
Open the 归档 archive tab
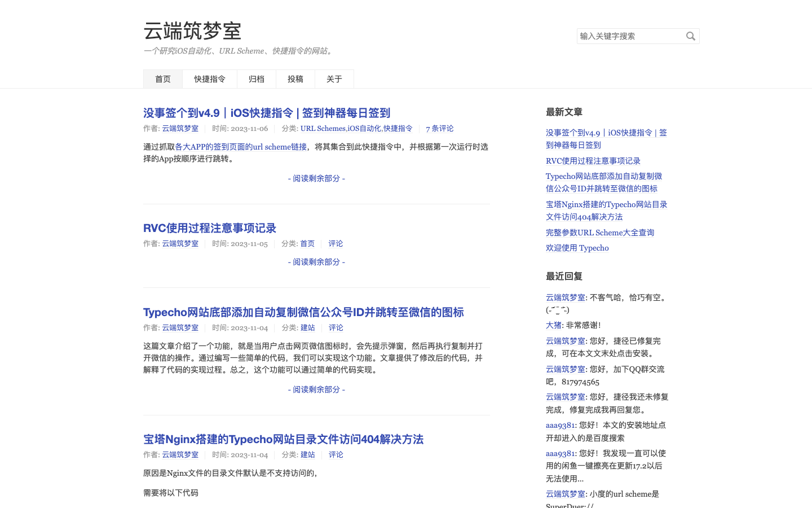[x=257, y=79]
